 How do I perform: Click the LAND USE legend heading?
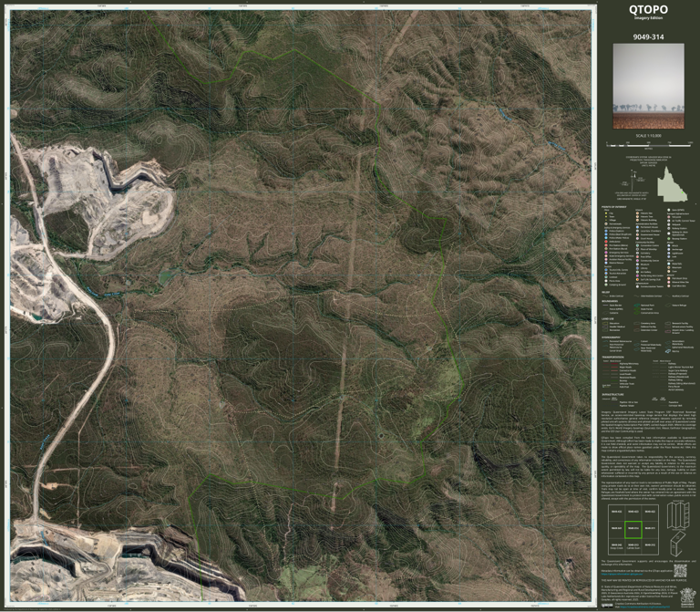click(x=608, y=319)
